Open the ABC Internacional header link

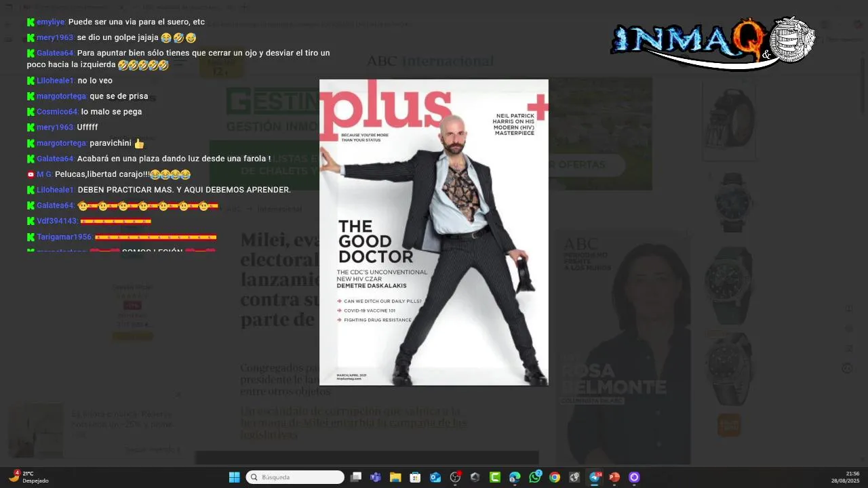point(431,61)
